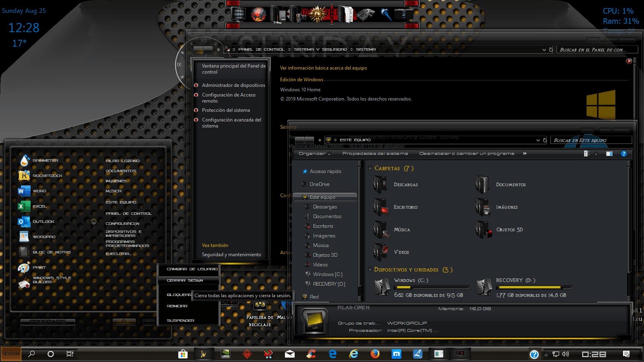The width and height of the screenshot is (644, 362).
Task: Open Nvidia app on the taskbar
Action: click(x=226, y=354)
